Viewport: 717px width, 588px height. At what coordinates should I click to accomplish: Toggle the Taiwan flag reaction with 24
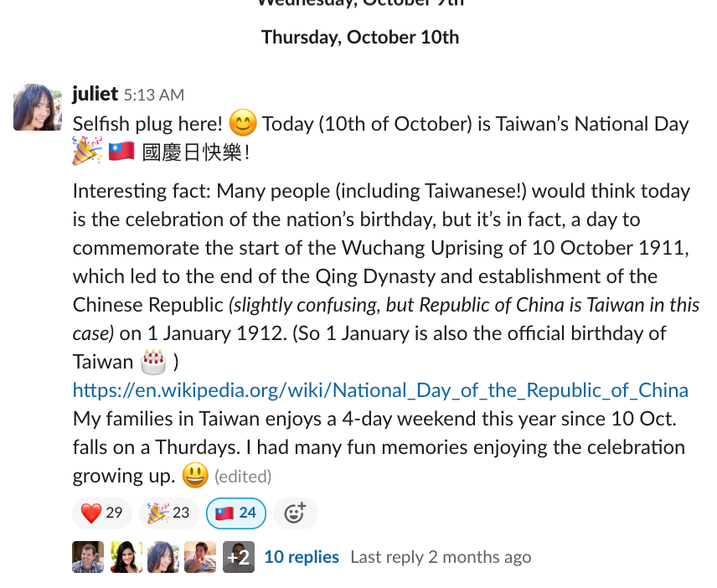[x=236, y=513]
